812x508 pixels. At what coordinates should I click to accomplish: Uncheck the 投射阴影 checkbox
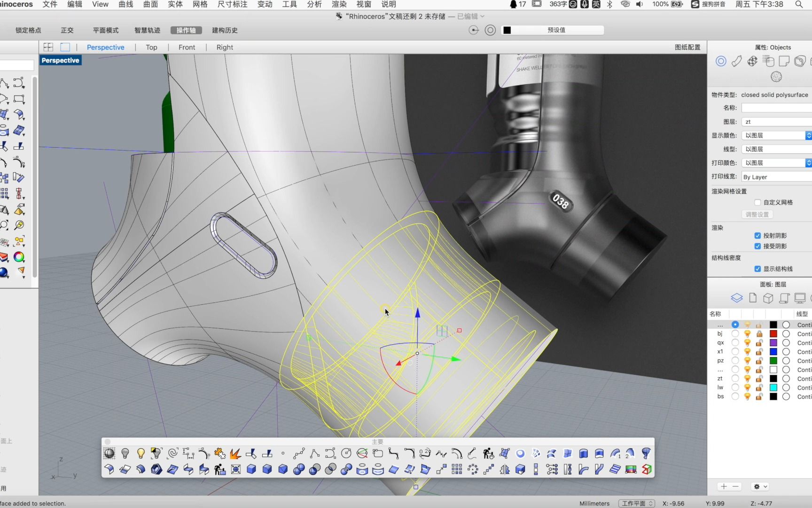pos(757,236)
